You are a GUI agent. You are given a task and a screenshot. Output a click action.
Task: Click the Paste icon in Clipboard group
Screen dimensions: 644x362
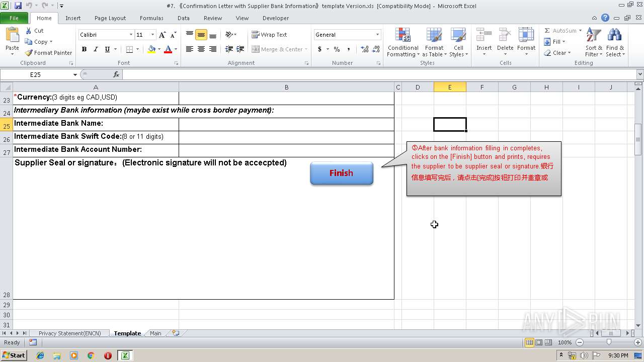pos(12,36)
